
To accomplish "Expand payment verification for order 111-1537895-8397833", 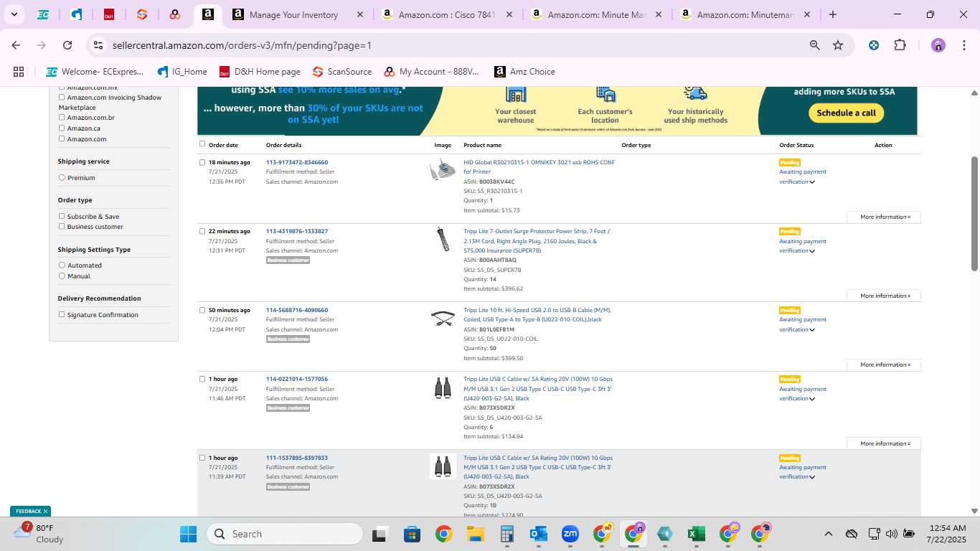I will (812, 477).
